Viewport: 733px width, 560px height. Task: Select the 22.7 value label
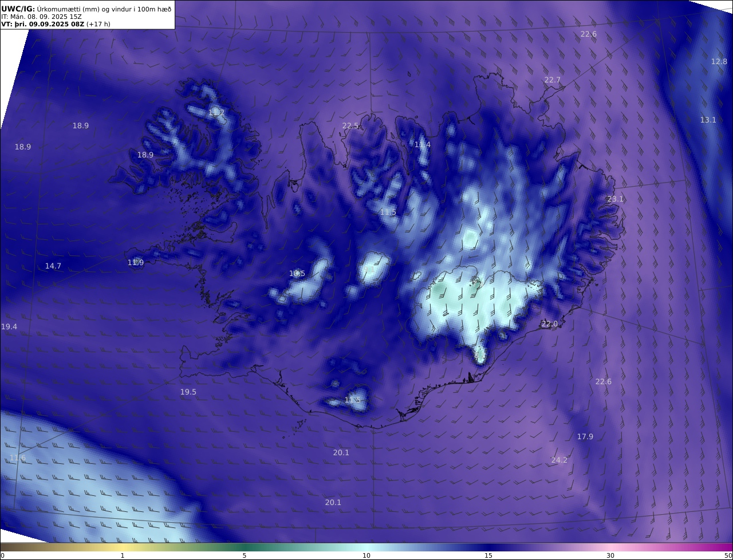[553, 80]
